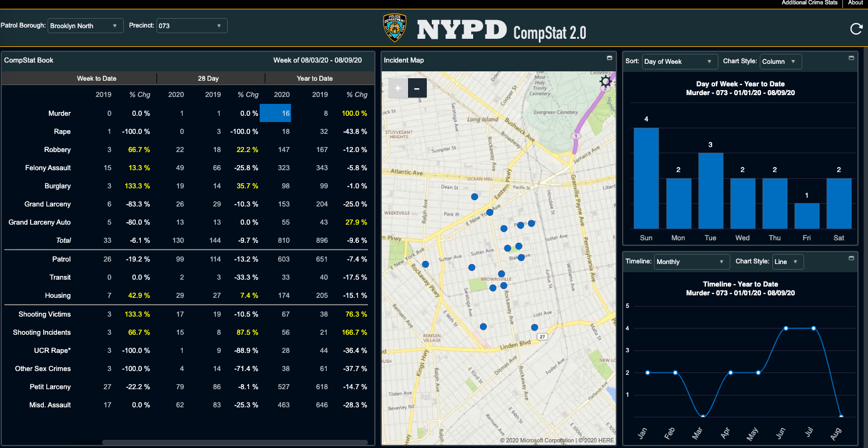This screenshot has width=868, height=448.
Task: Open the map settings gear icon
Action: coord(605,81)
